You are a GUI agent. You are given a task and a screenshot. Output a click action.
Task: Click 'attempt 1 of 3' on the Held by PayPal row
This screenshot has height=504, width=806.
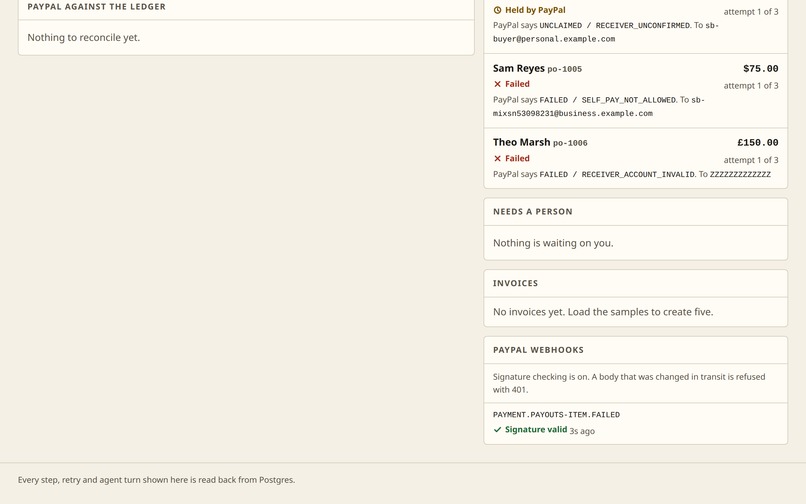pos(751,11)
